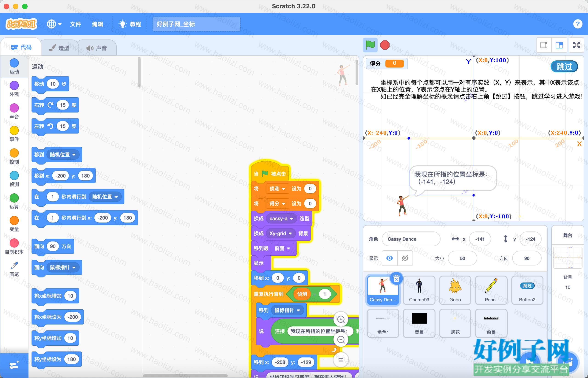Delete the Cassy Dance sprite

click(396, 279)
